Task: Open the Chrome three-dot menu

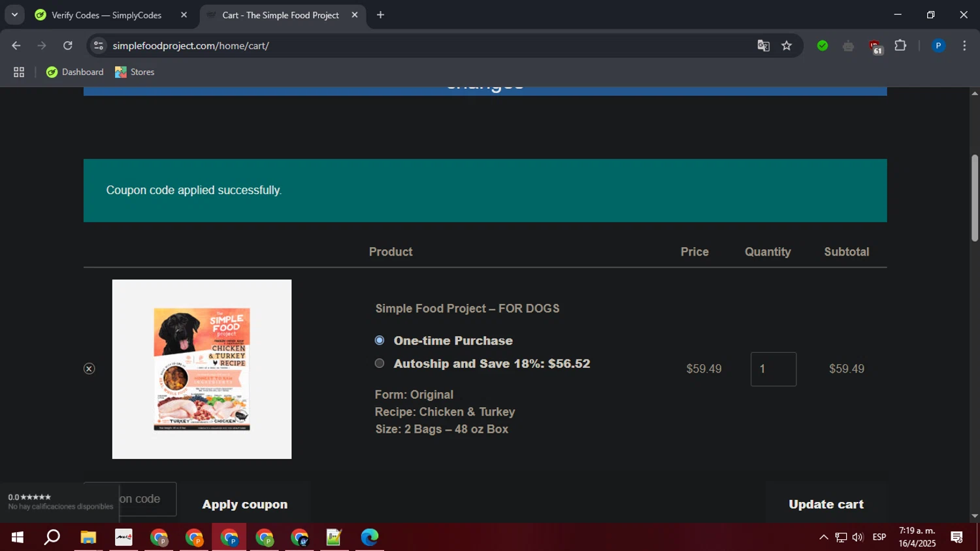Action: (x=964, y=46)
